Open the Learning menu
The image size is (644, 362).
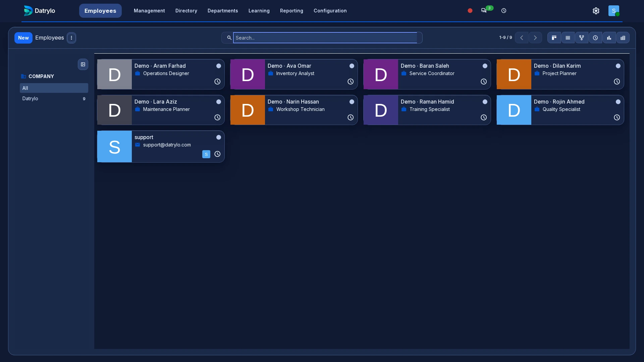[259, 11]
